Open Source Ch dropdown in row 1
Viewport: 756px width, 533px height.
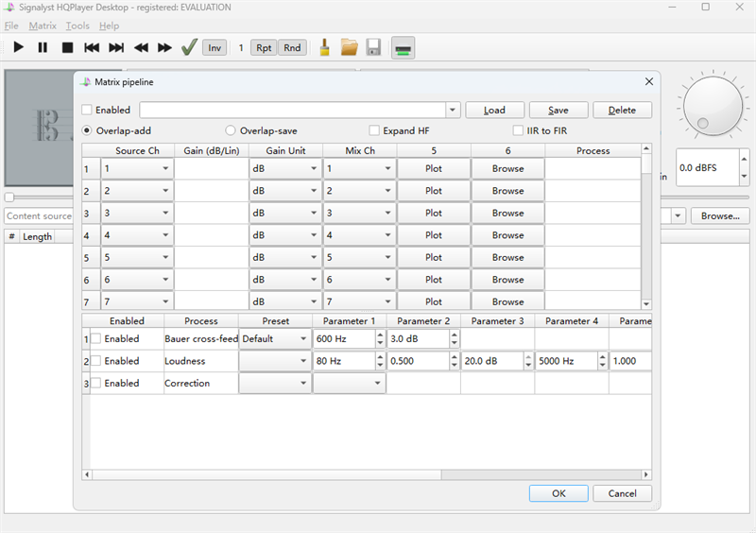pyautogui.click(x=137, y=168)
